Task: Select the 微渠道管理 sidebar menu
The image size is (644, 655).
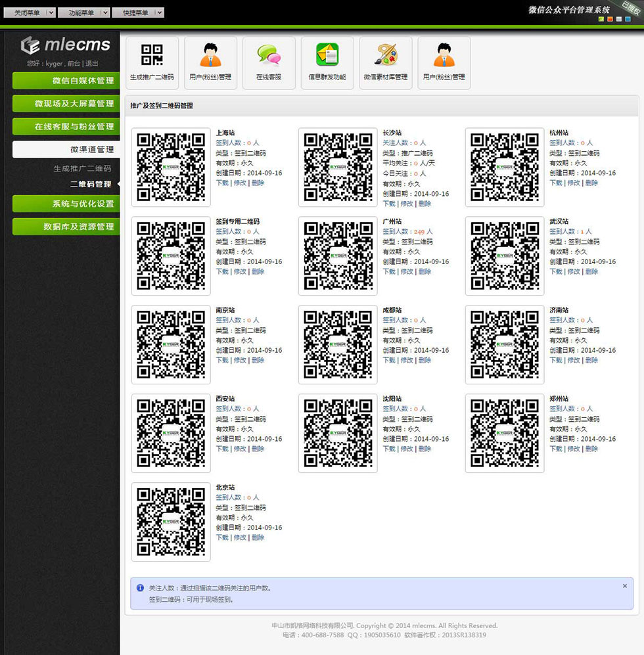Action: (x=66, y=150)
